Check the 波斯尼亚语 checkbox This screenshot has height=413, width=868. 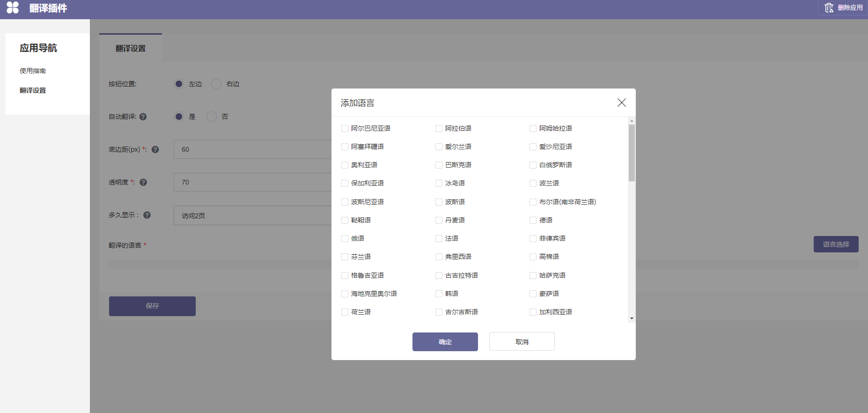pos(345,202)
